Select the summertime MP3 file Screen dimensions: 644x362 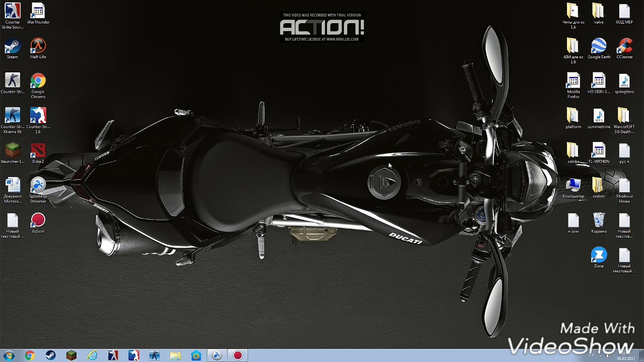pyautogui.click(x=599, y=119)
